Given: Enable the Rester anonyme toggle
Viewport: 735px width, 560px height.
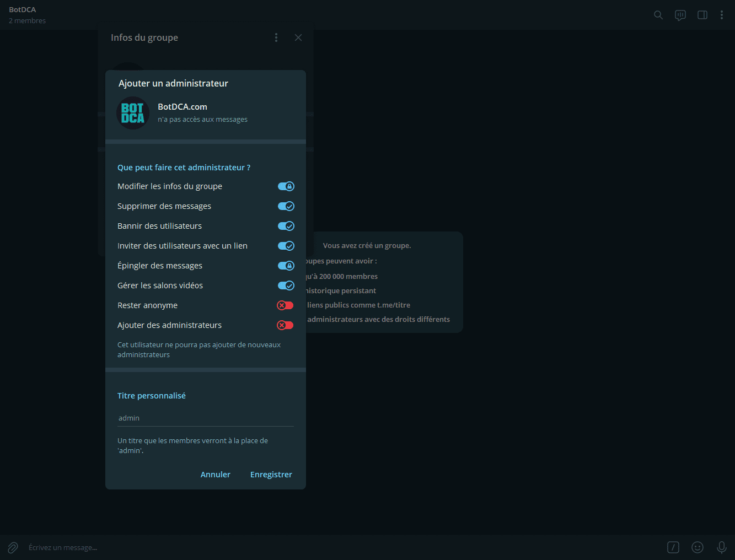Looking at the screenshot, I should click(285, 305).
